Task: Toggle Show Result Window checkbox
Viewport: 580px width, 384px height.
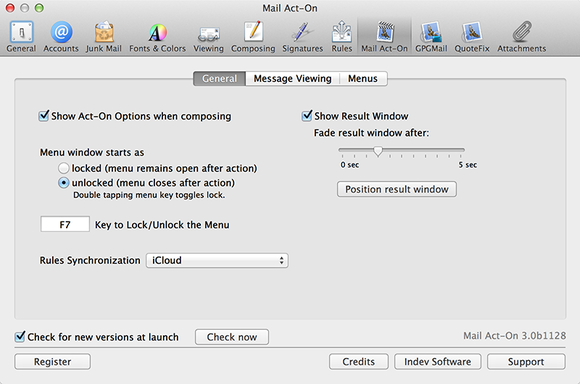Action: pyautogui.click(x=307, y=116)
